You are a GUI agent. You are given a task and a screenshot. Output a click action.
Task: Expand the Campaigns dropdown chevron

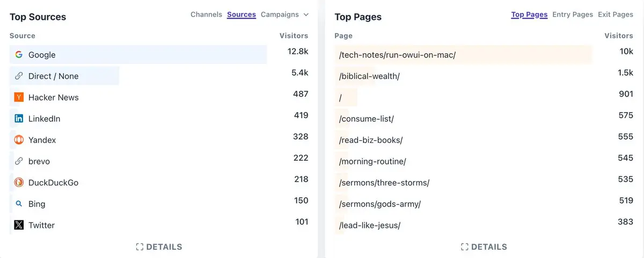(306, 15)
